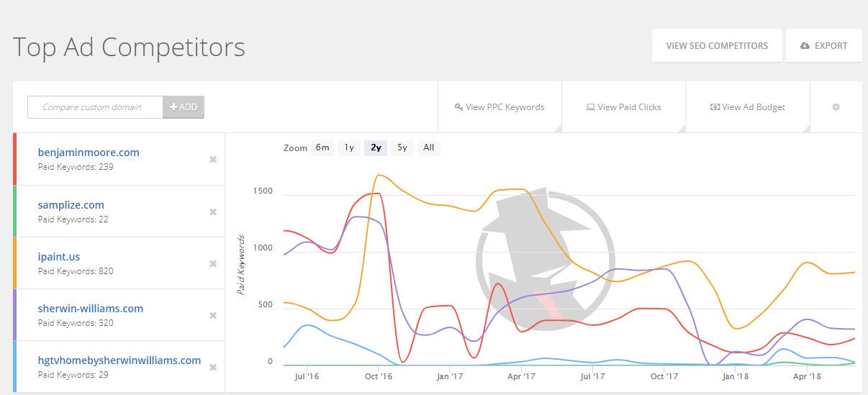Click the 1000 y-axis value
This screenshot has width=868, height=395.
pos(263,248)
